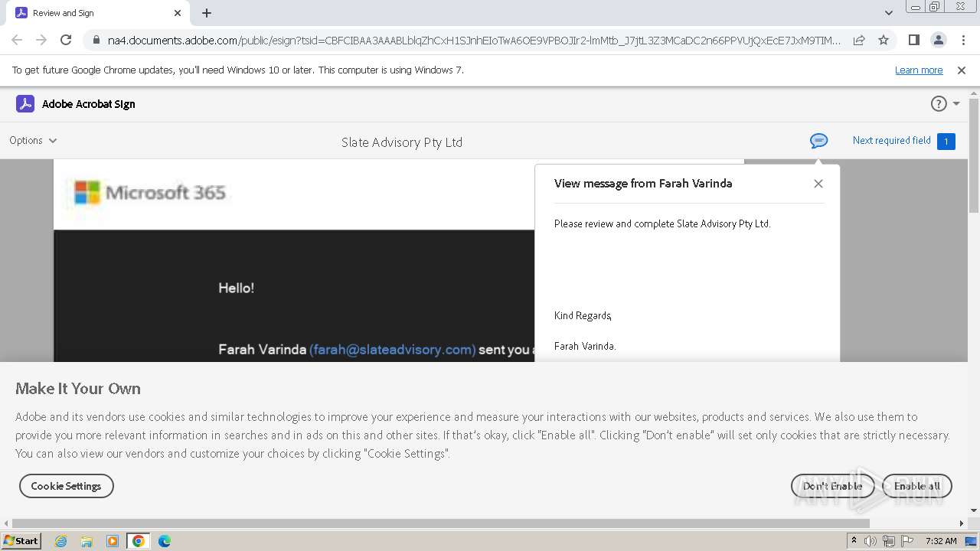Click the message bubble icon

(818, 141)
